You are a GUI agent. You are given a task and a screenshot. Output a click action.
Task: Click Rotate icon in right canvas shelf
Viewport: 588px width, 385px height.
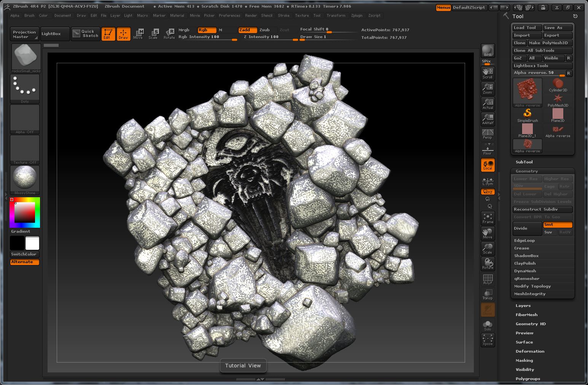pos(488,264)
